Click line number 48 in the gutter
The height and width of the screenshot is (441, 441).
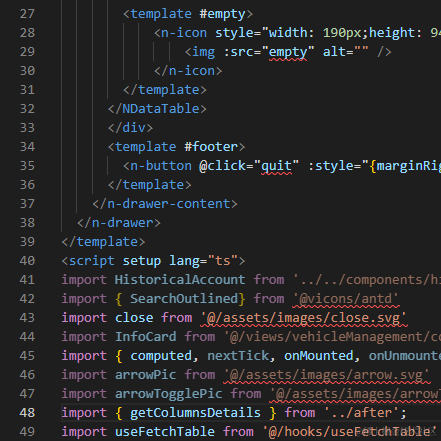coord(27,413)
